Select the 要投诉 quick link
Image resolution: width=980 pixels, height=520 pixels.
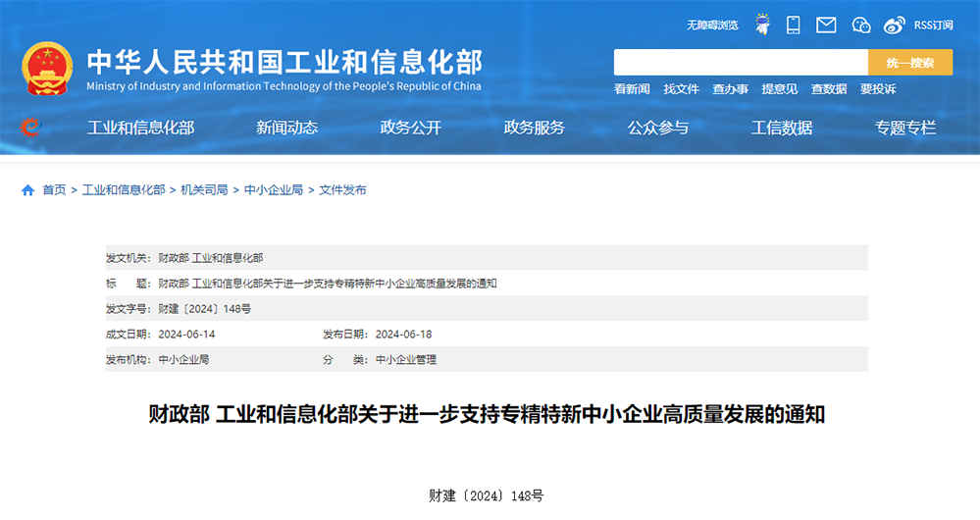coord(878,88)
